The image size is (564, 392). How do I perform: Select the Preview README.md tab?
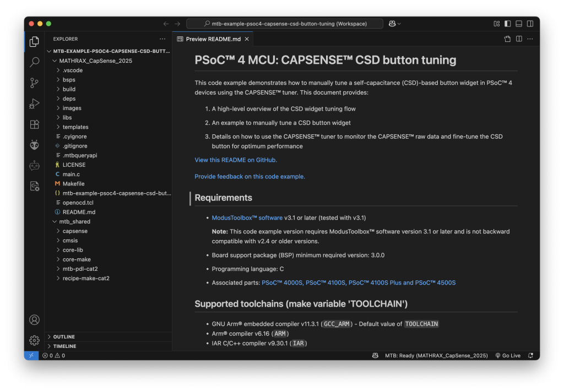[x=213, y=39]
